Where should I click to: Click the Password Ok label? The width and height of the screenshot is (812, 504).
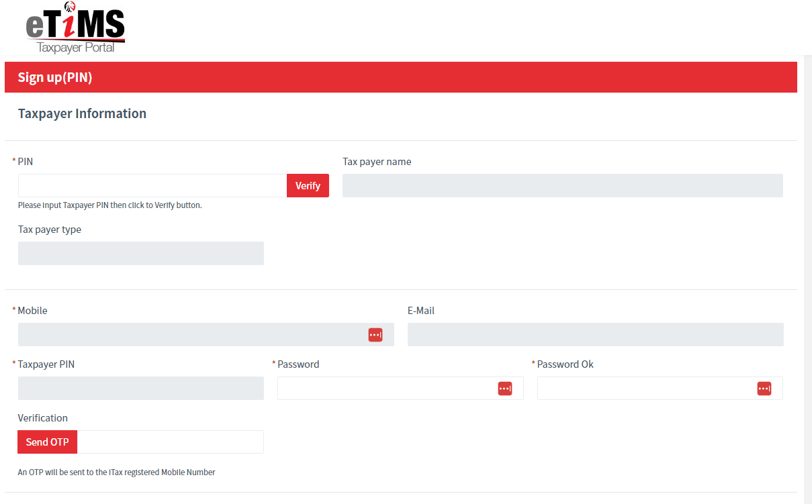tap(566, 364)
